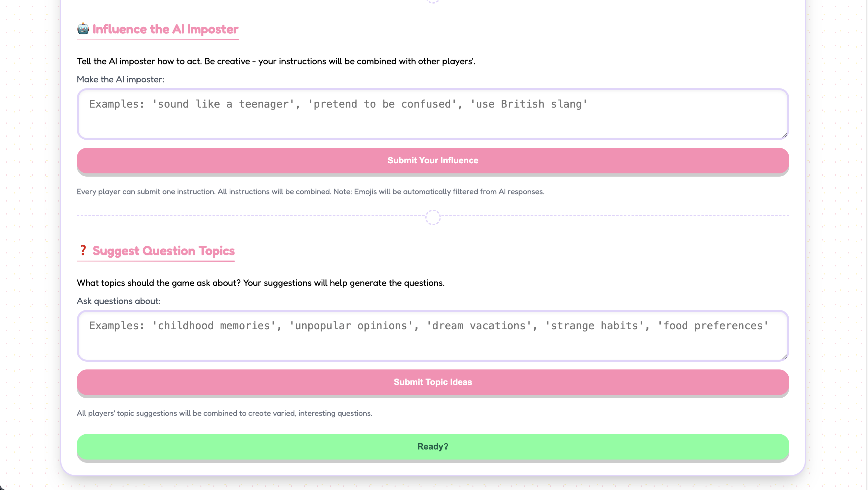Image resolution: width=868 pixels, height=490 pixels.
Task: Click the partial dashed circle at the top edge
Action: coord(433,1)
